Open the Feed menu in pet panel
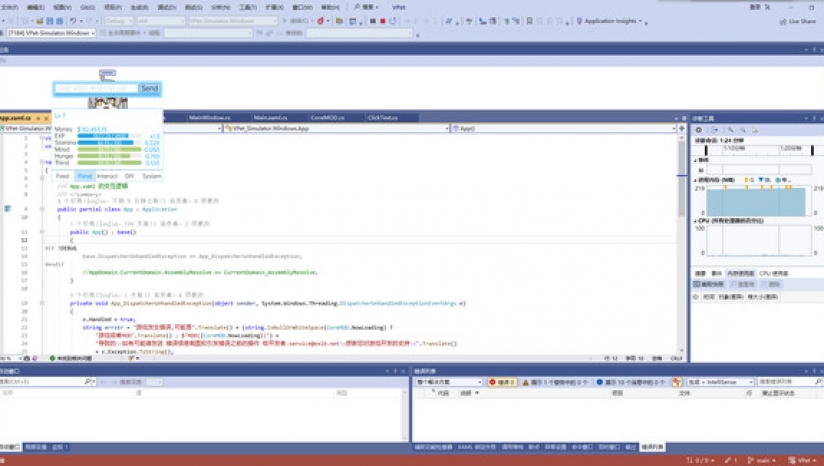This screenshot has width=824, height=466. point(62,176)
